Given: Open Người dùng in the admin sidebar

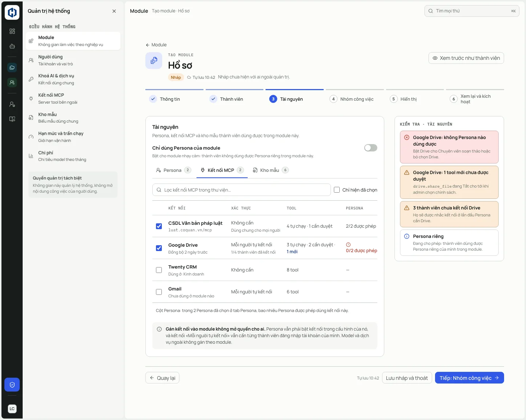Looking at the screenshot, I should [x=73, y=60].
